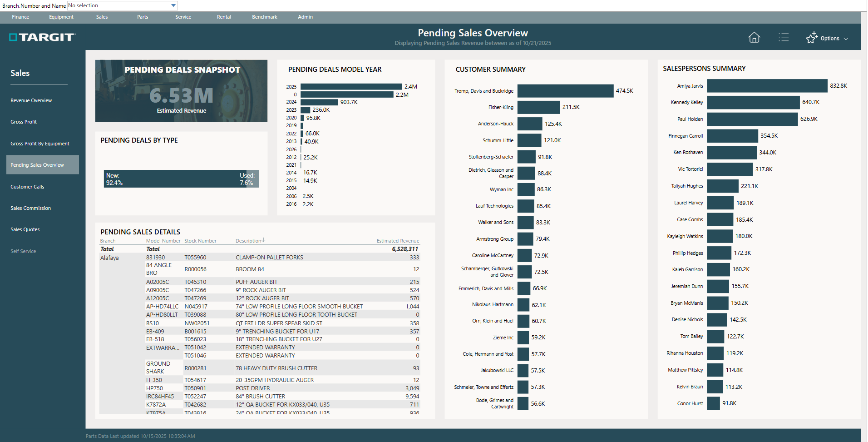This screenshot has height=442, width=868.
Task: Click Amiya Jarvis salesperson bar
Action: (x=766, y=86)
